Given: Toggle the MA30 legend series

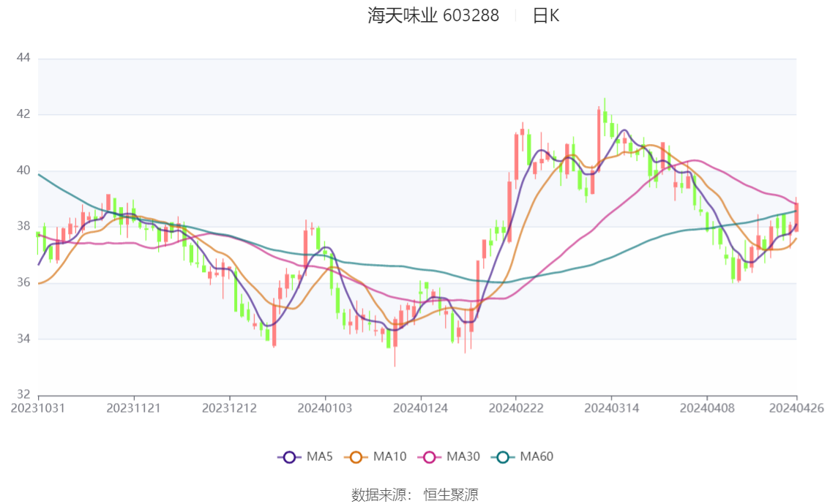Looking at the screenshot, I should click(x=449, y=457).
